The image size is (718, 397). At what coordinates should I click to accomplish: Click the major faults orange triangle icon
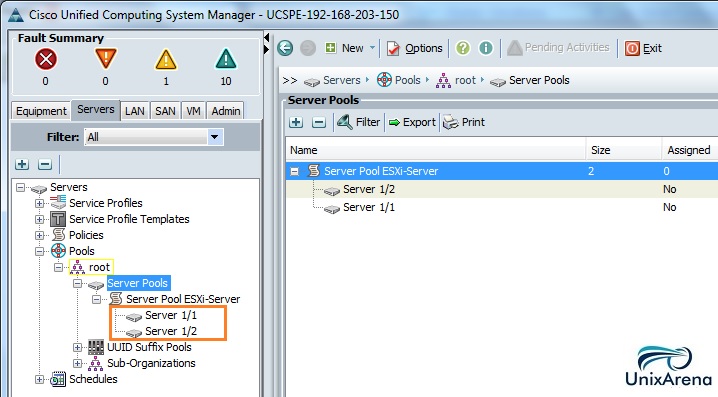click(105, 60)
